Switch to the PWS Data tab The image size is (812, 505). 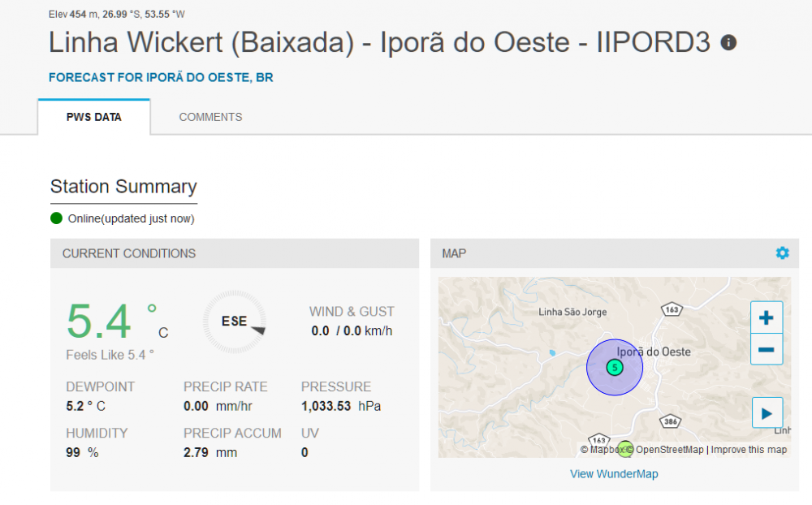[x=94, y=117]
